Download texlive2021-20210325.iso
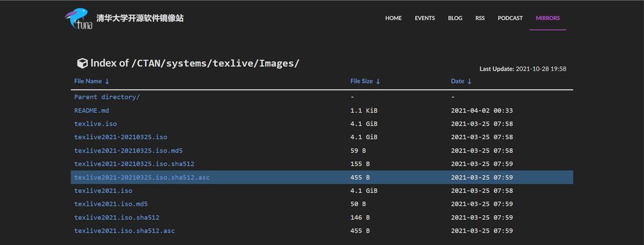This screenshot has width=644, height=245. 120,137
